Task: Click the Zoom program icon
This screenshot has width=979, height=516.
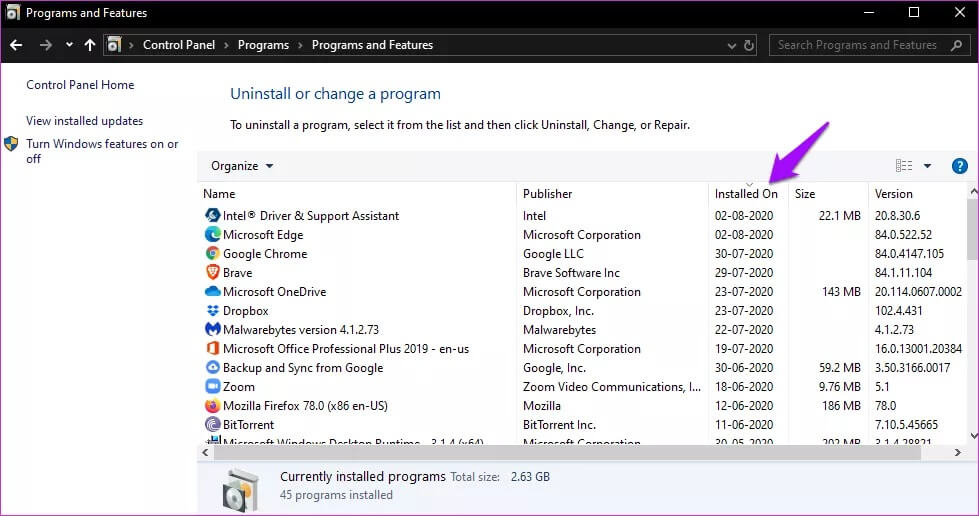Action: click(212, 387)
